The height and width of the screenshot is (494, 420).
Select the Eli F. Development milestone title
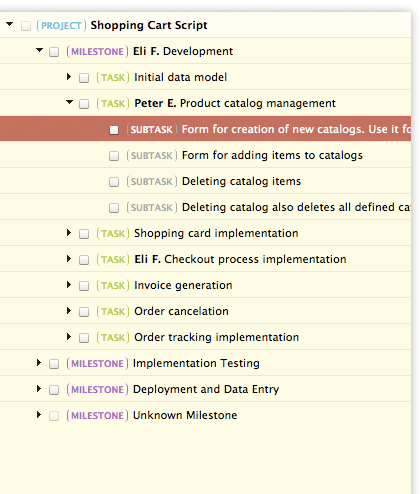point(183,51)
